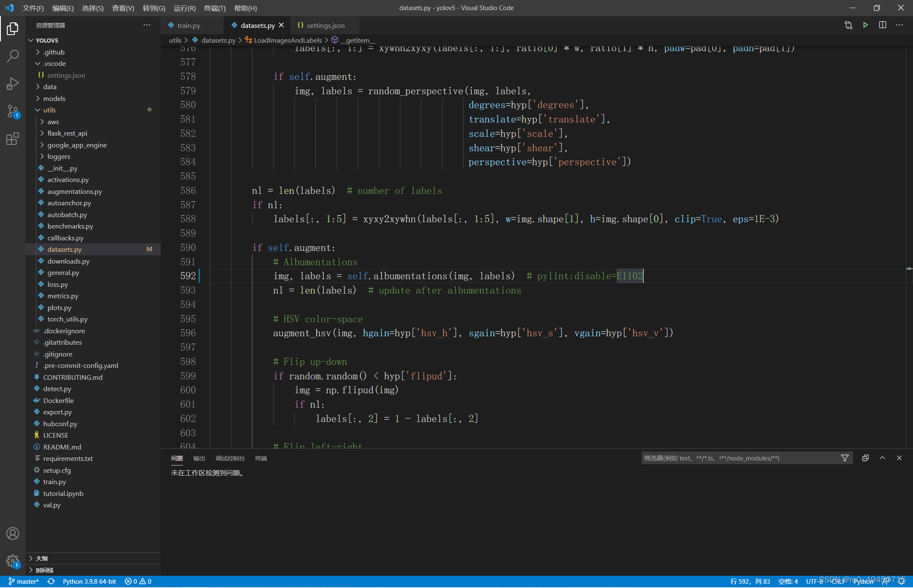Open the Extensions view
Image resolution: width=913 pixels, height=588 pixels.
13,139
